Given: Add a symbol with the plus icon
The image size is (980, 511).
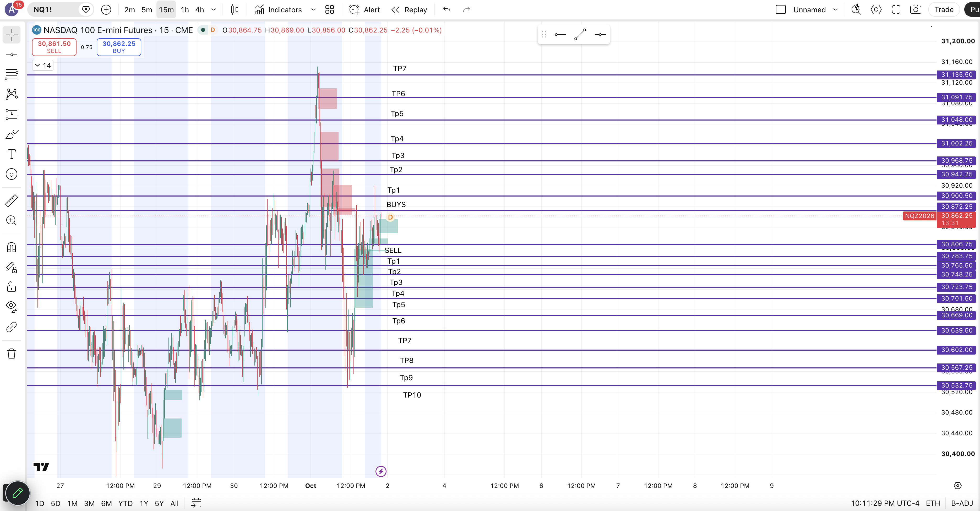Looking at the screenshot, I should click(106, 9).
